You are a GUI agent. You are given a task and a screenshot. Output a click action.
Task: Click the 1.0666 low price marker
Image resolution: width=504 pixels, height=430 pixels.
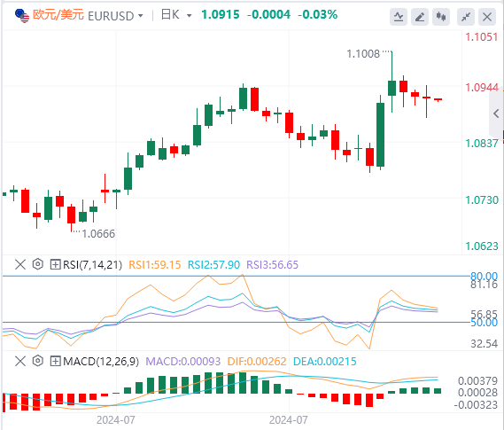(x=98, y=234)
